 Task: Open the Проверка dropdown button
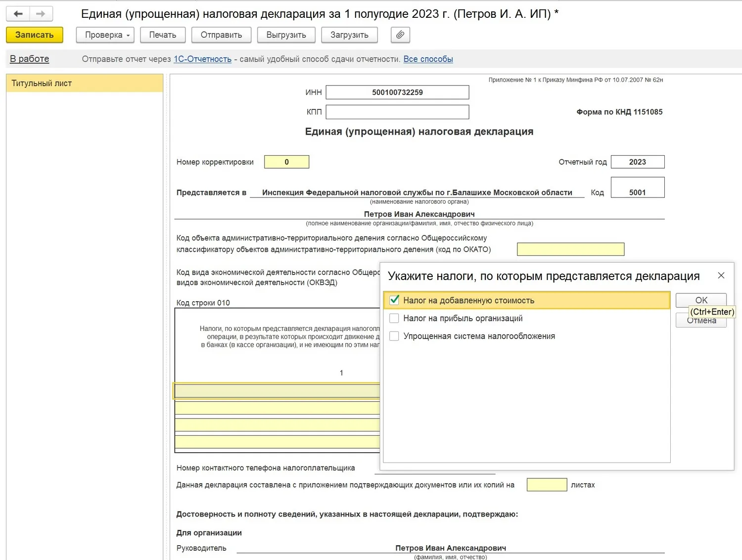point(106,35)
